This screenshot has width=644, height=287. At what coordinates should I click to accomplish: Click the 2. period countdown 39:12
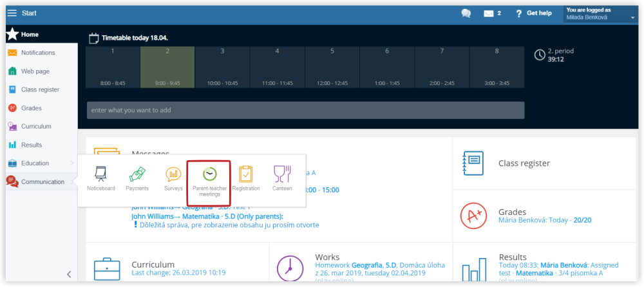coord(556,59)
